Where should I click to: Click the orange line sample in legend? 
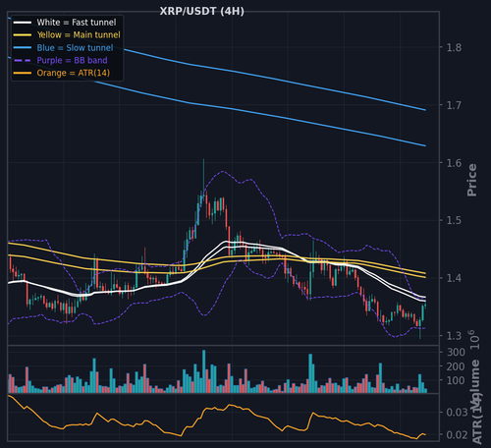pos(23,73)
